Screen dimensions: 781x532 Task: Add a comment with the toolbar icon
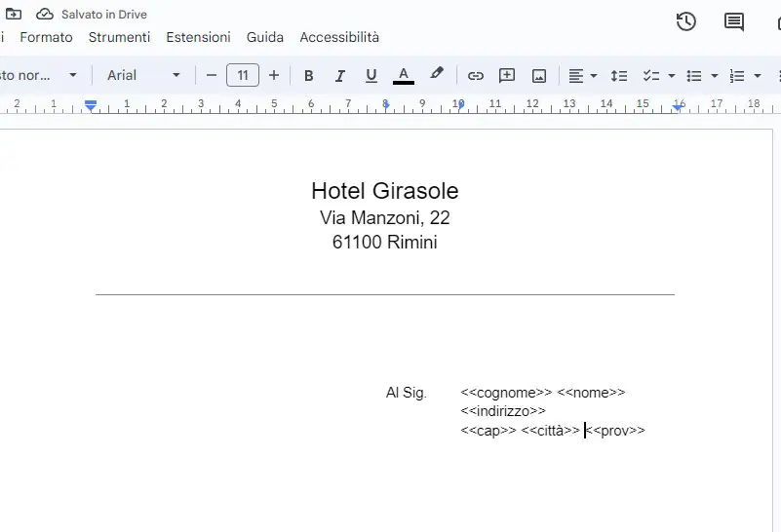507,76
